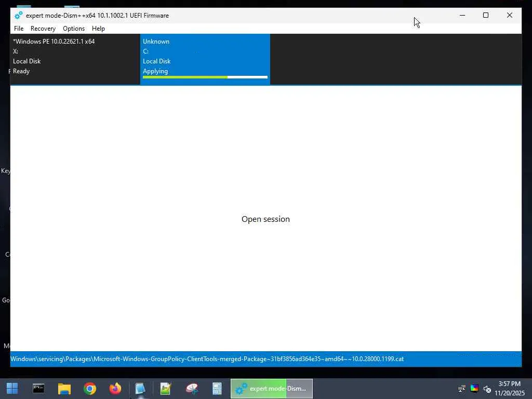Screen dimensions: 532x399
Task: Close the Dism++ window
Action: [x=510, y=15]
